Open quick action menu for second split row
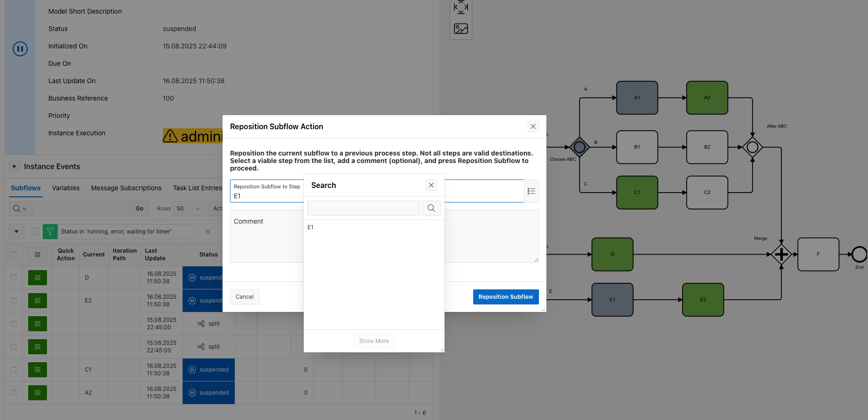 [38, 347]
